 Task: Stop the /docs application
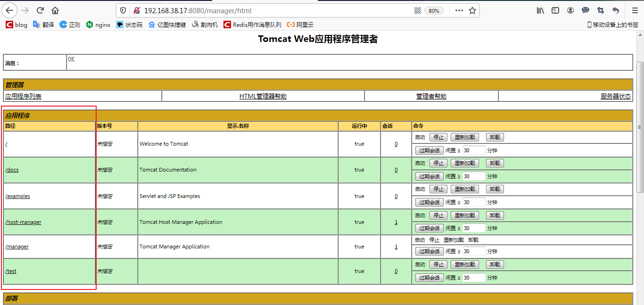438,163
